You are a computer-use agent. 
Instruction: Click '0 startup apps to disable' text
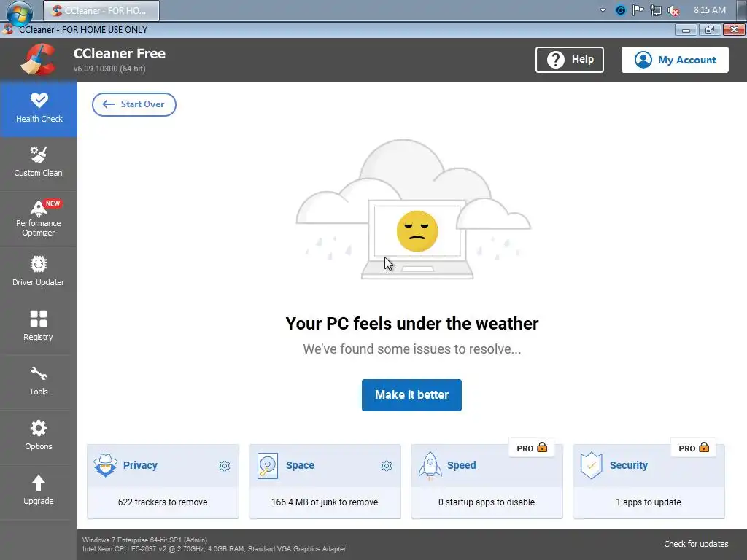(487, 502)
